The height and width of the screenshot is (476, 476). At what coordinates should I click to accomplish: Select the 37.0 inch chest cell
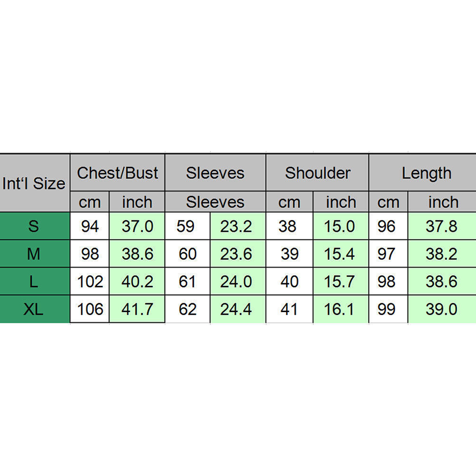137,226
